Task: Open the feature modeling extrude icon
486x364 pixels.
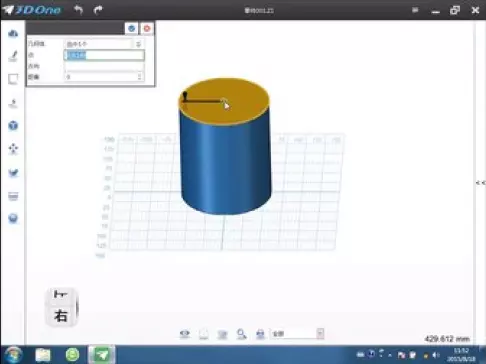Action: [13, 103]
